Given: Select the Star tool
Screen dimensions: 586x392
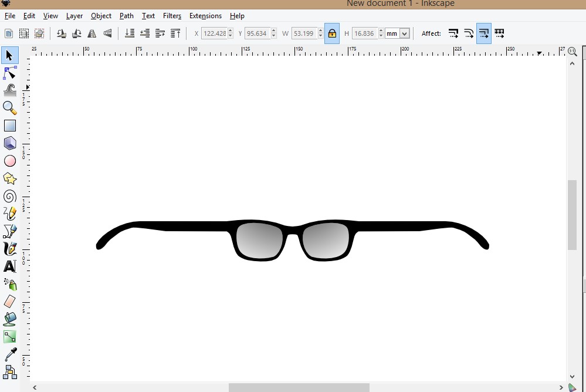Looking at the screenshot, I should coord(9,178).
